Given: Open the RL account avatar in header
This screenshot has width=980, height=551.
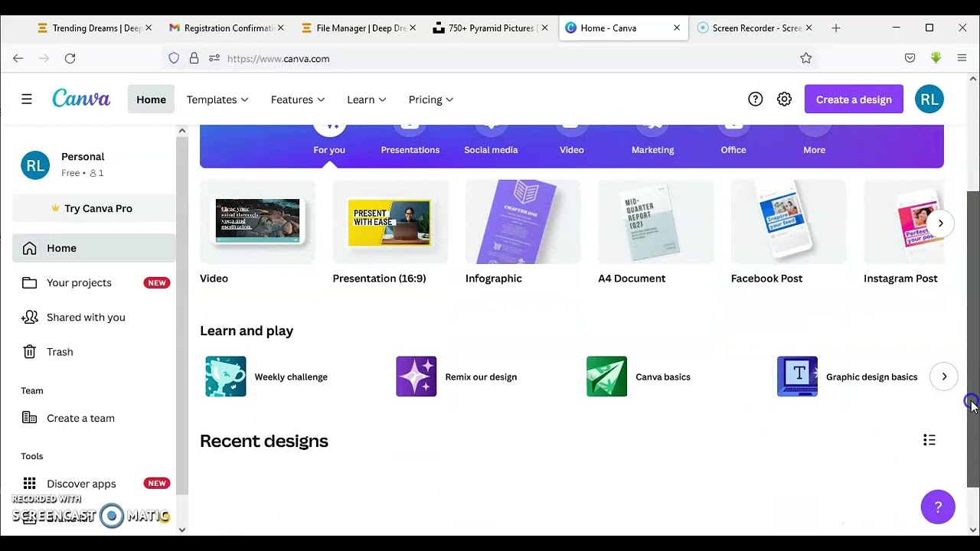Looking at the screenshot, I should pyautogui.click(x=929, y=99).
